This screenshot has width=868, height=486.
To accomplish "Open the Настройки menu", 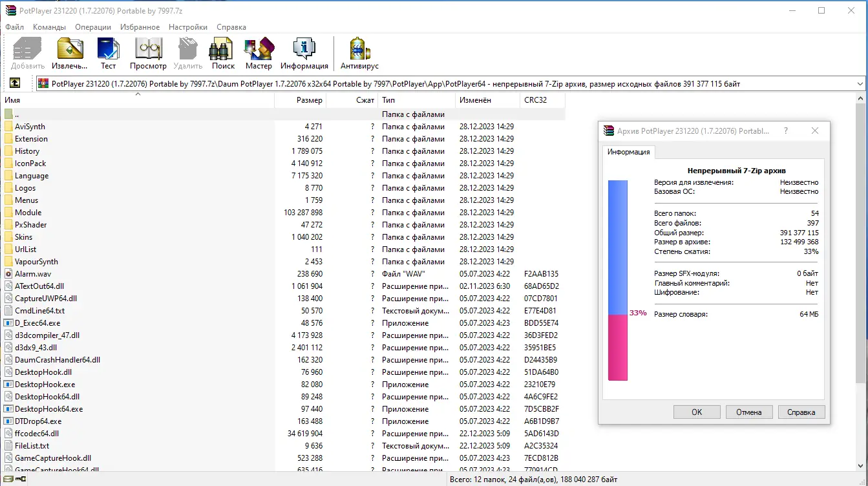I will [188, 27].
